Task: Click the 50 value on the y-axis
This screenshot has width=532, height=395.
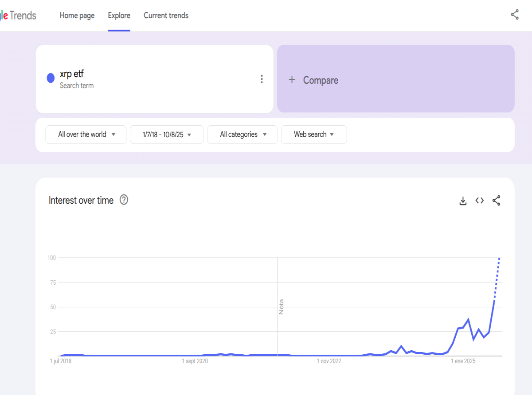Action: click(53, 307)
